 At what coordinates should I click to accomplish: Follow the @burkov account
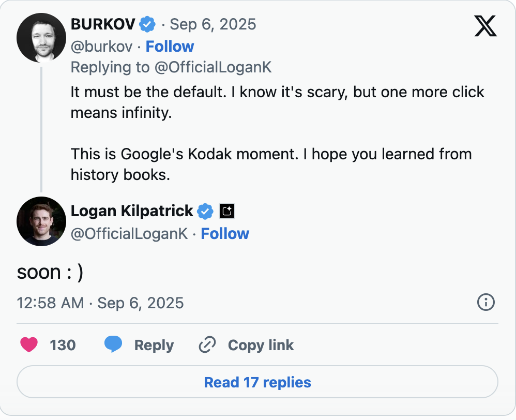click(170, 47)
